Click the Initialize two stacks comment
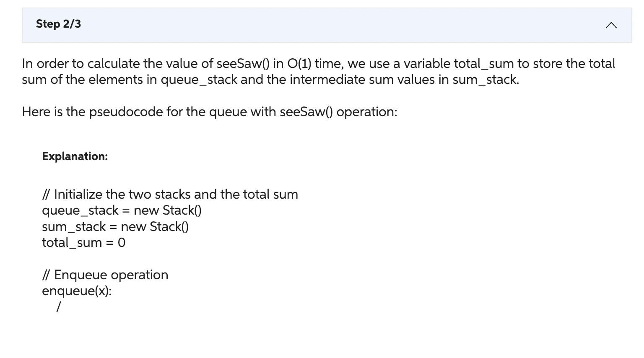Viewport: 644px width, 358px height. (170, 194)
